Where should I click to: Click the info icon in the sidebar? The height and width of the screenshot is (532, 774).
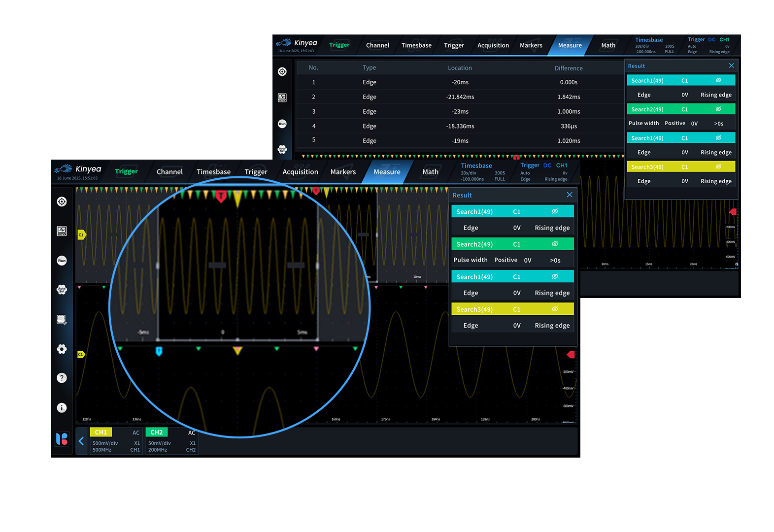(x=62, y=408)
